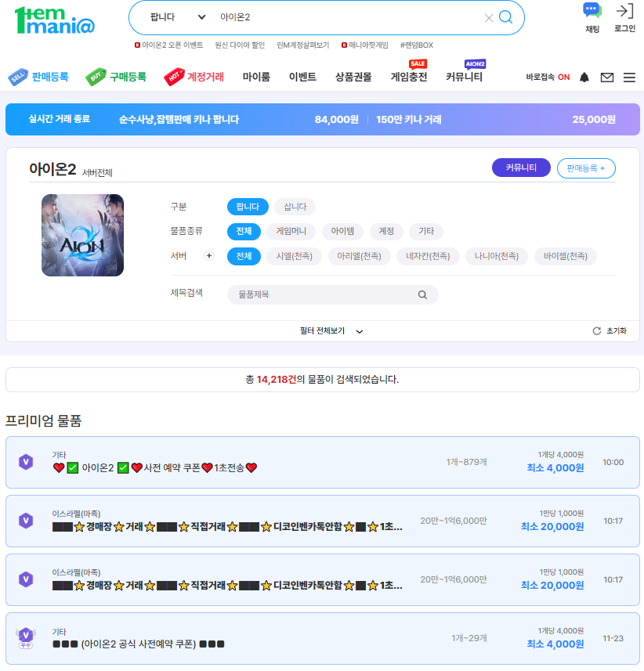Clear the search text with X icon
The width and height of the screenshot is (644, 671).
(489, 18)
